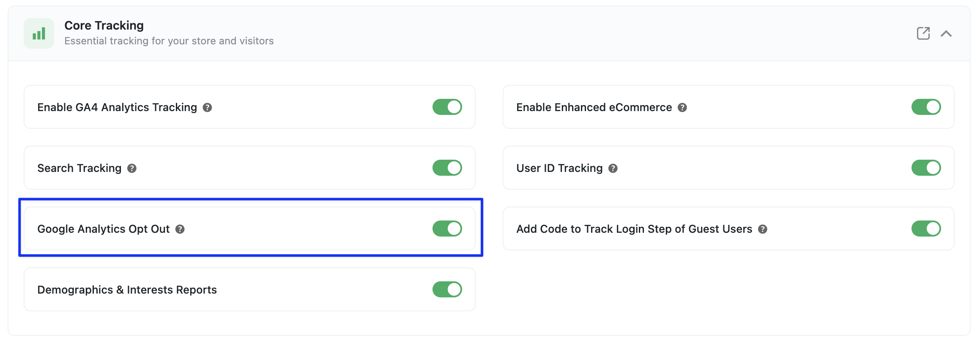Click help icon beside User ID Tracking
The height and width of the screenshot is (343, 980).
coord(613,168)
